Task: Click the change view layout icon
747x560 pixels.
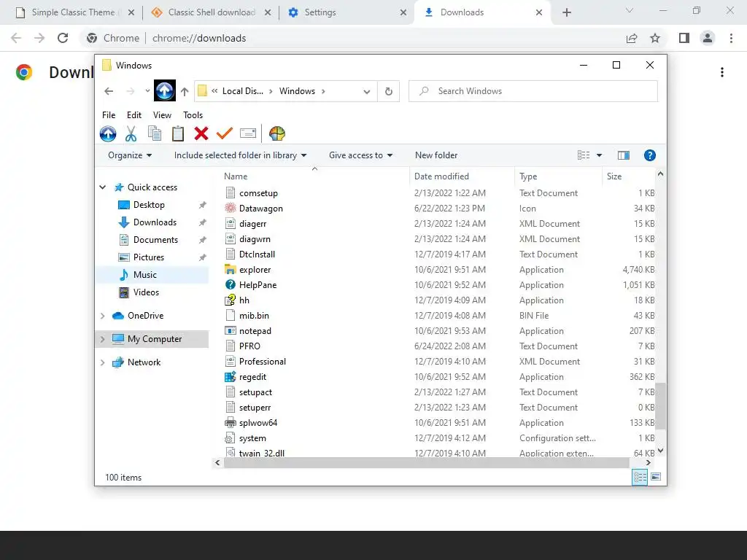Action: click(584, 155)
